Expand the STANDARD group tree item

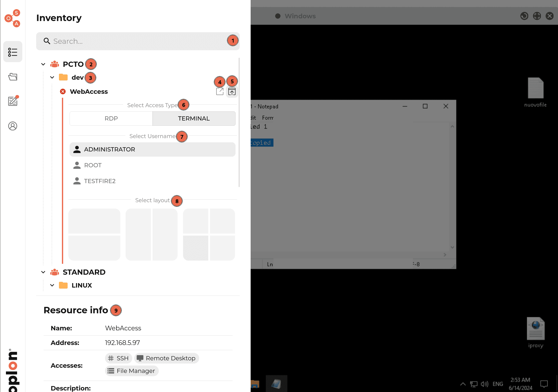click(x=42, y=272)
